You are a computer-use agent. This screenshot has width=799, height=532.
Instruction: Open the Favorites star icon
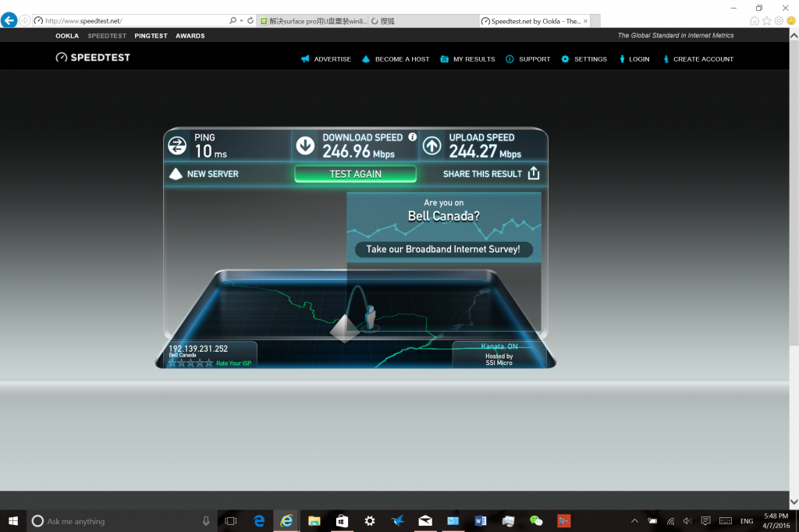click(x=767, y=21)
